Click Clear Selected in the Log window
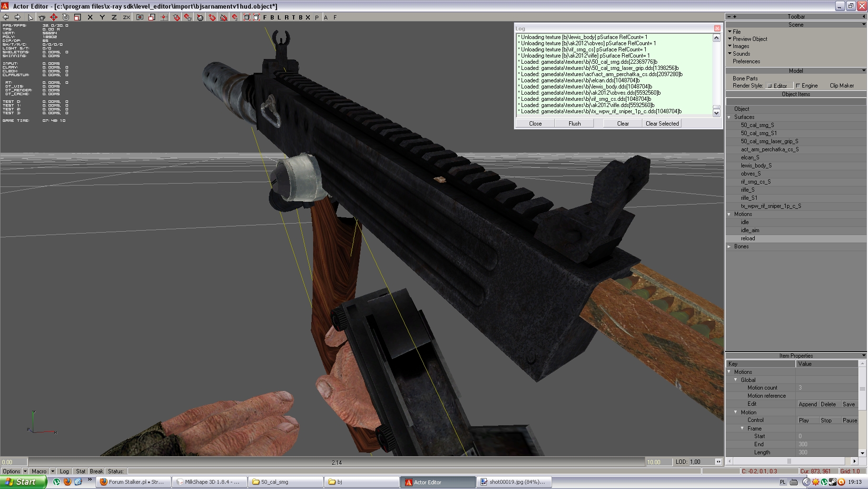 (662, 123)
